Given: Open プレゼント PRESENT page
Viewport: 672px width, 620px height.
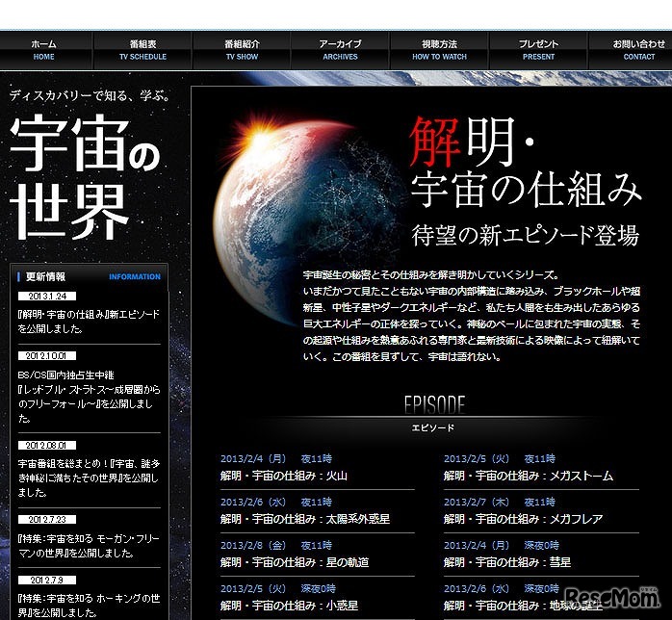Looking at the screenshot, I should (538, 50).
